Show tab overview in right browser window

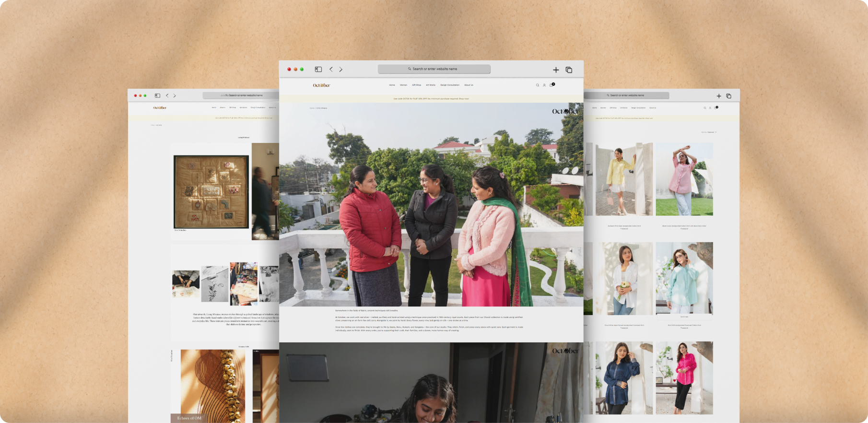coord(728,96)
